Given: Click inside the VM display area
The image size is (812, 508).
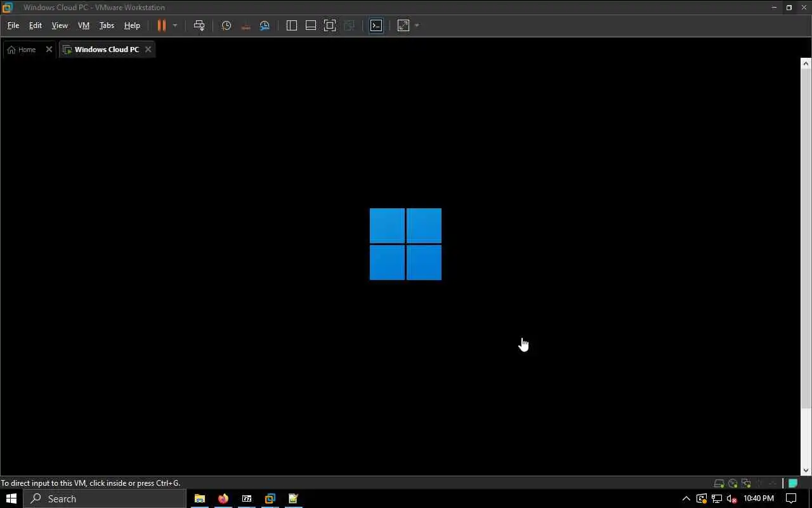Looking at the screenshot, I should pos(400,267).
